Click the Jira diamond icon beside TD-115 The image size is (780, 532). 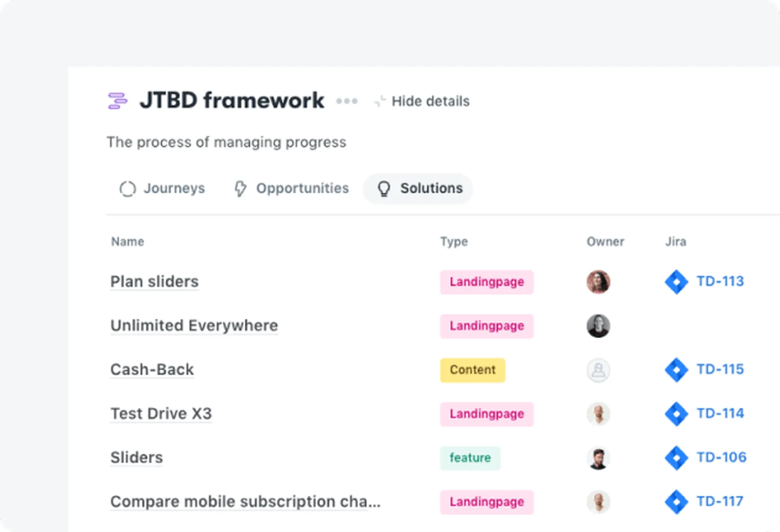(x=676, y=370)
